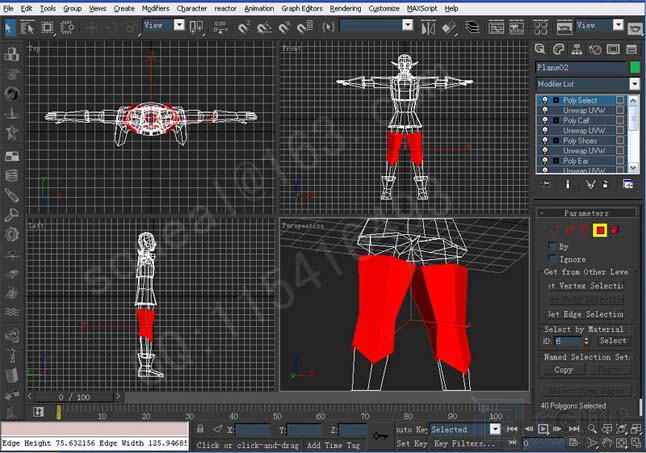Open the Graph Editors menu

302,8
